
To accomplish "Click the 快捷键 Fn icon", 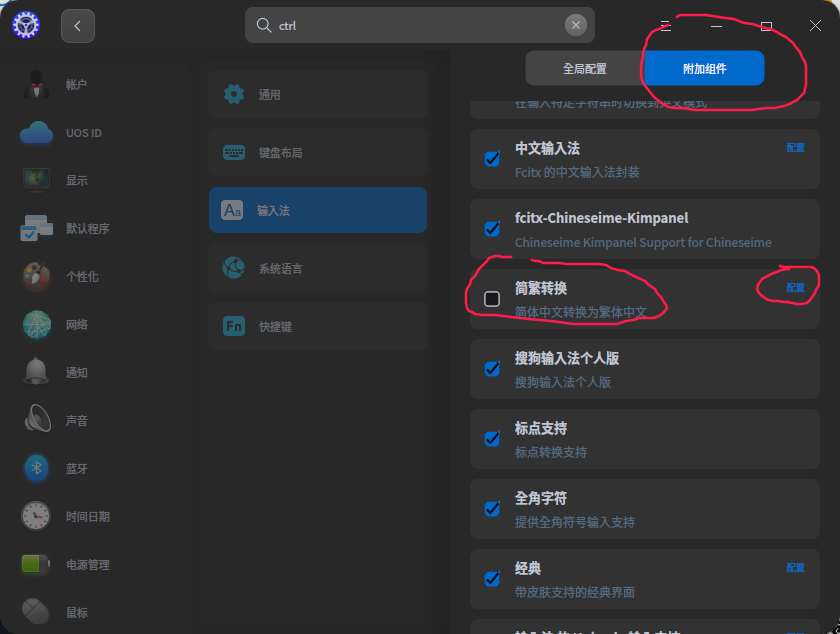I will pyautogui.click(x=234, y=326).
